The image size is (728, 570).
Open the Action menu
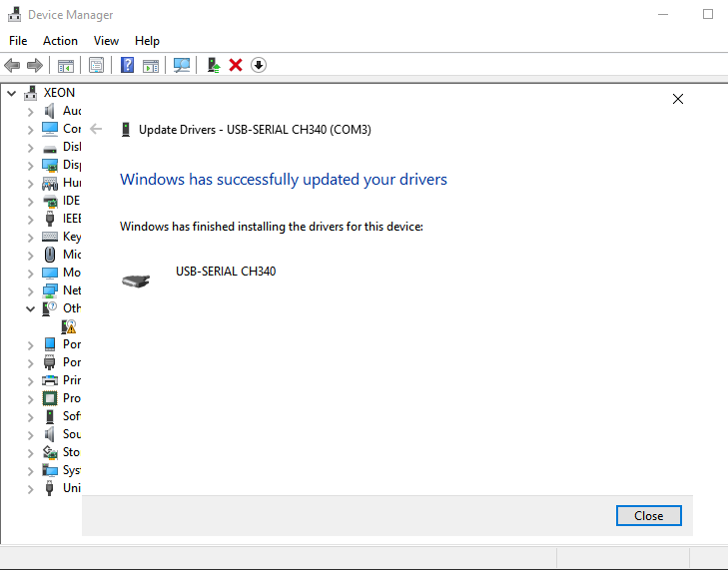[60, 41]
